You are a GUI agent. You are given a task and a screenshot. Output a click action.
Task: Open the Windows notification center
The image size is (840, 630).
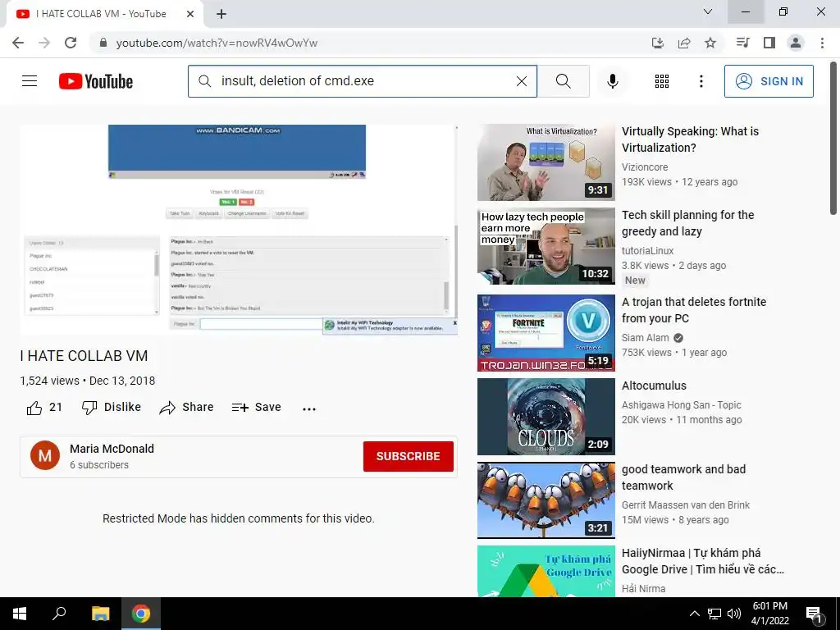814,615
